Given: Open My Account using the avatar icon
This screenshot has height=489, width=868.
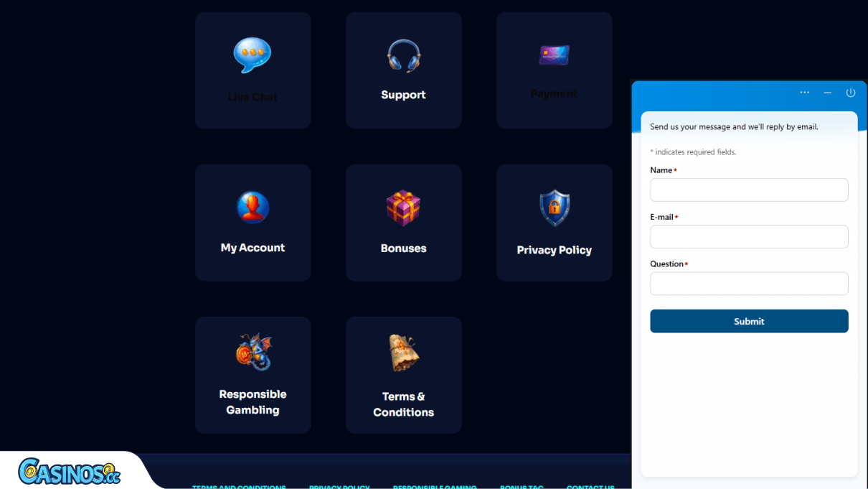Looking at the screenshot, I should pyautogui.click(x=253, y=207).
